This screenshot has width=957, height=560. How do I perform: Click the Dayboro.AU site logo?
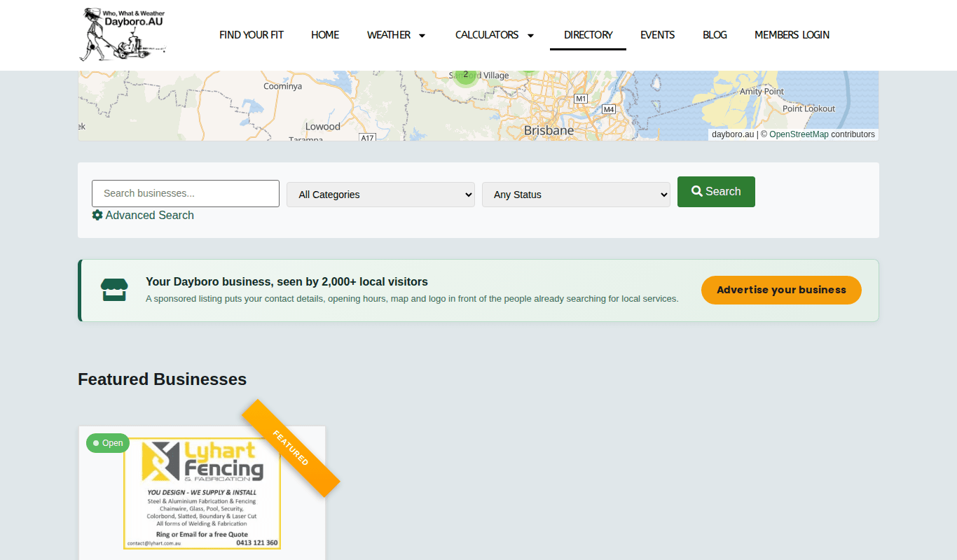click(123, 34)
